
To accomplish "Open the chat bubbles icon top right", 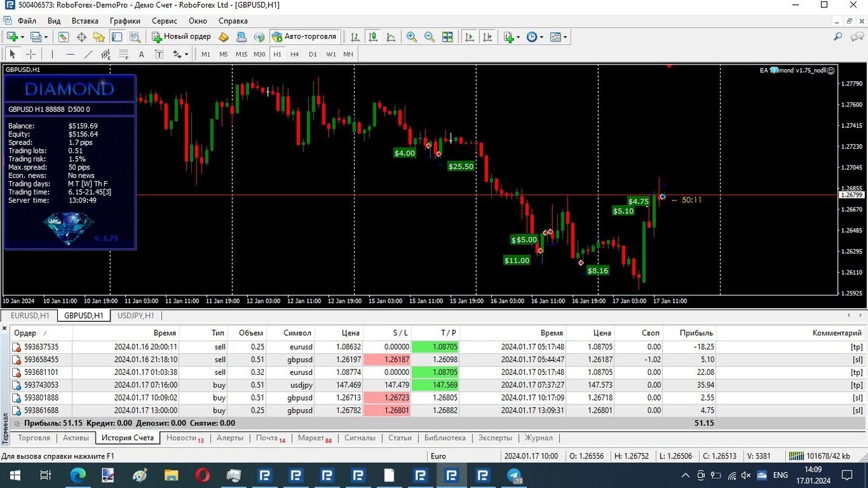I will coord(857,37).
